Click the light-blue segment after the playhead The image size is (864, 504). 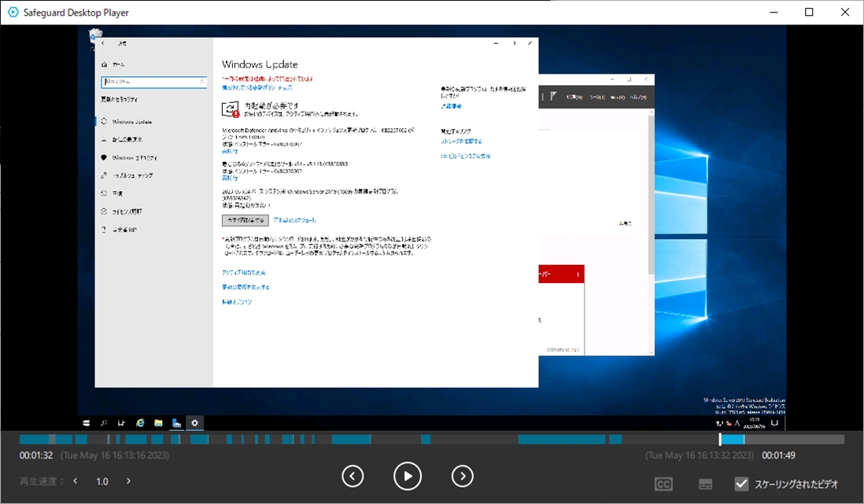[x=733, y=439]
